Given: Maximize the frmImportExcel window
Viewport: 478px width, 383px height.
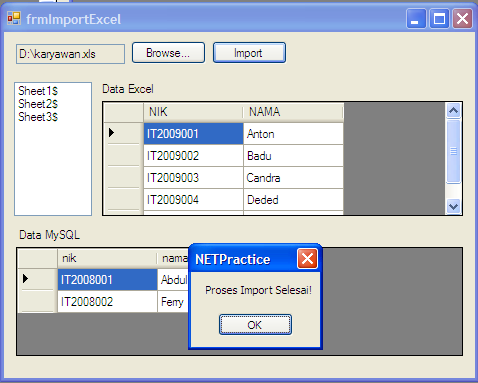Looking at the screenshot, I should [439, 19].
